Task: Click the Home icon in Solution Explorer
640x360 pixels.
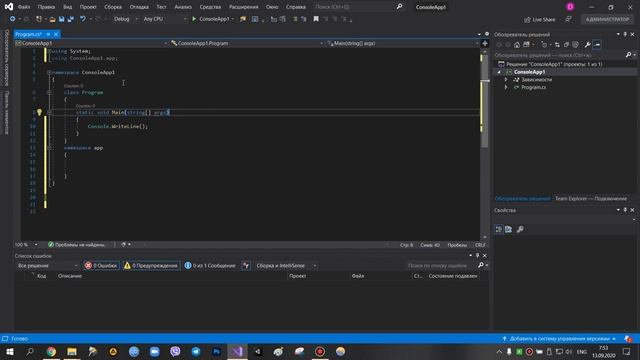Action: click(517, 45)
